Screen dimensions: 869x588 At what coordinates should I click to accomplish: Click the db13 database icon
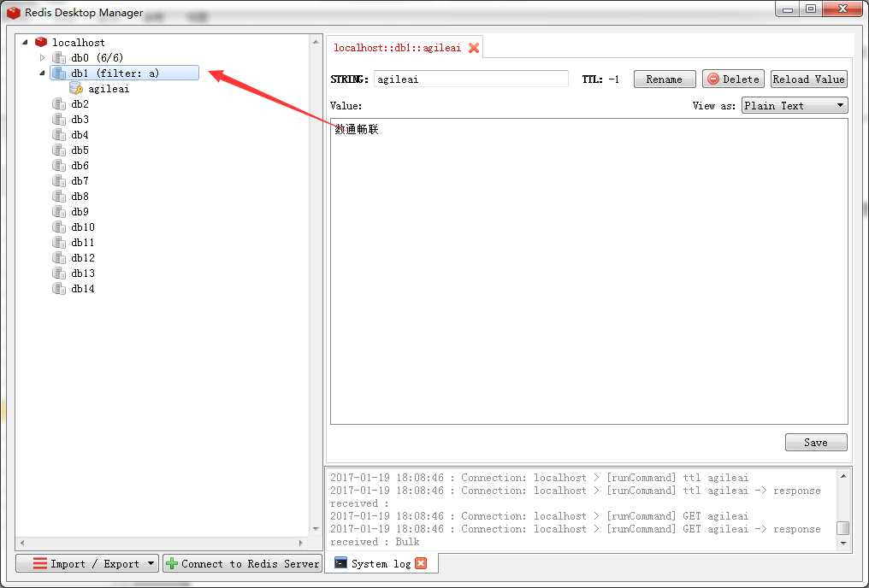click(x=59, y=273)
